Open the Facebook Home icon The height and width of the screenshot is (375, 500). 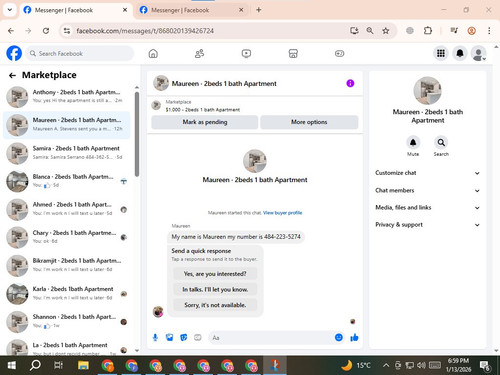pos(153,53)
